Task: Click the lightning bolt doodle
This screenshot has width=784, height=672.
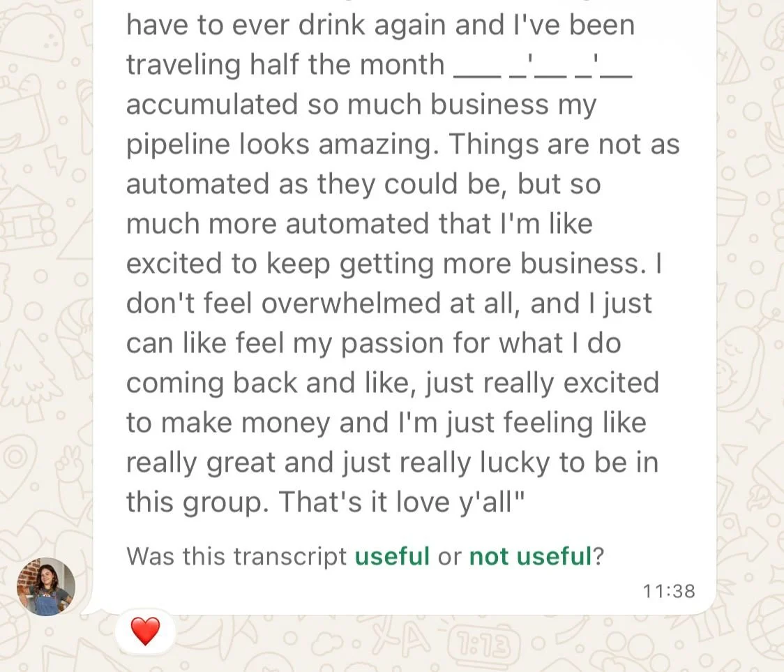Action: tap(56, 161)
